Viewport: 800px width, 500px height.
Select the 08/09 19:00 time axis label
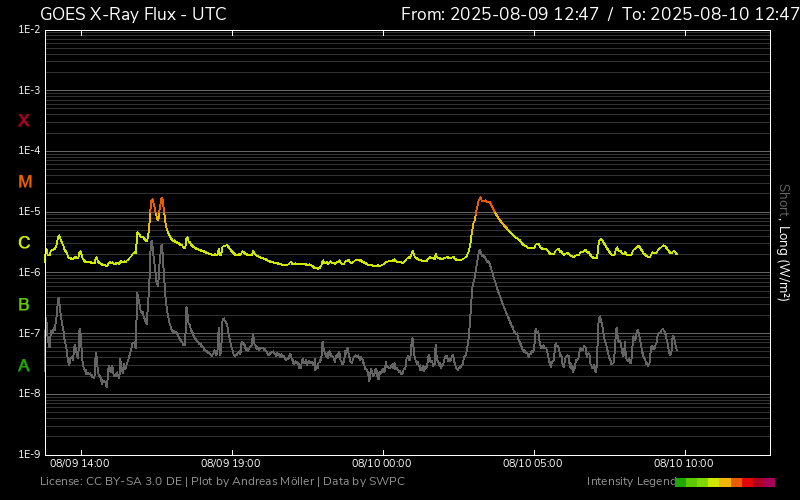click(231, 464)
